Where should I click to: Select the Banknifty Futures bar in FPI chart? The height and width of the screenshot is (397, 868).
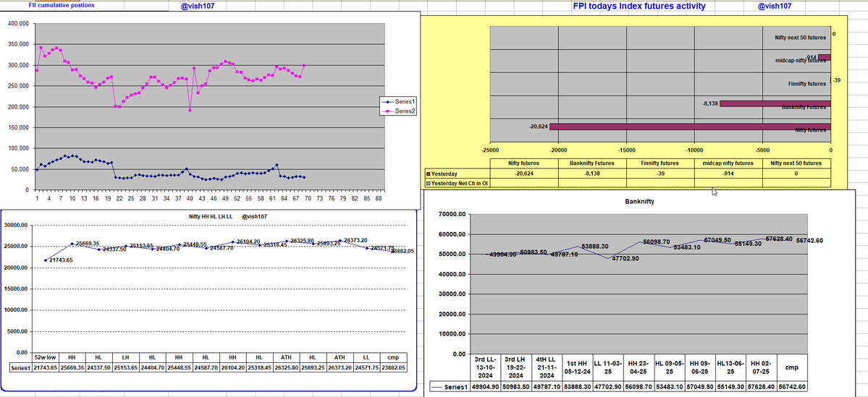click(x=775, y=103)
